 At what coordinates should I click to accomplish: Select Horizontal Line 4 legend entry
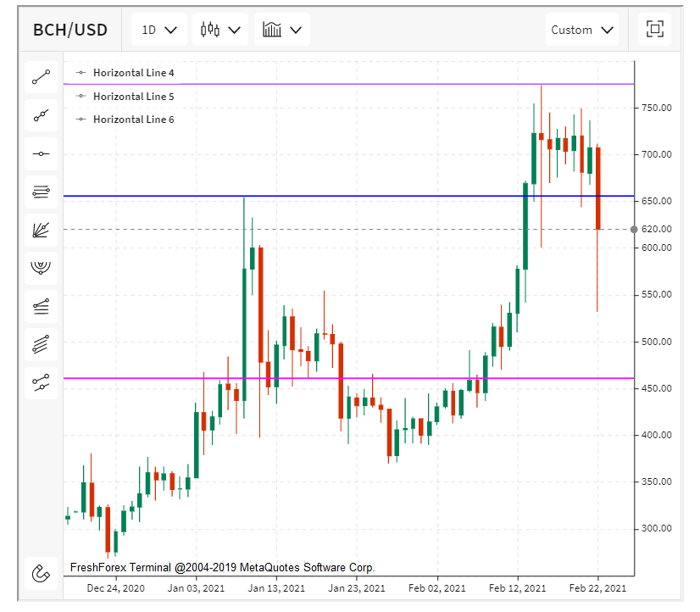point(125,73)
